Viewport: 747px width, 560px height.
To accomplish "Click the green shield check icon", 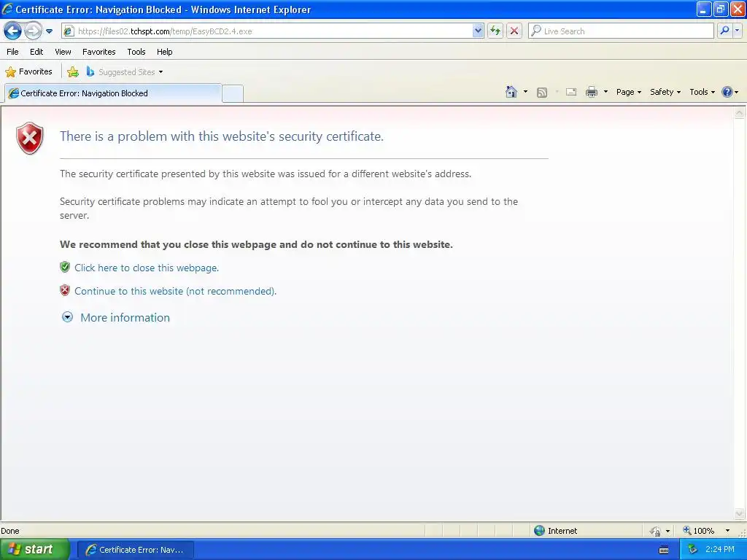I will (x=65, y=267).
